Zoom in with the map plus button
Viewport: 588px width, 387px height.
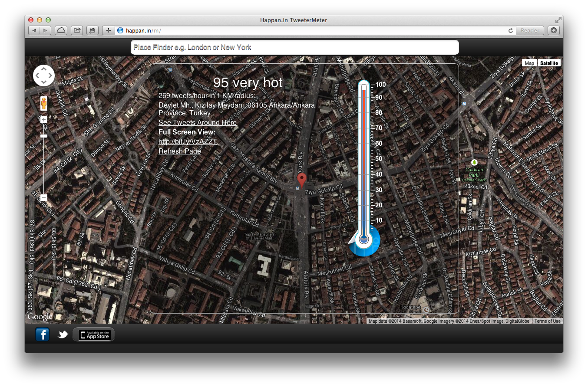click(x=44, y=119)
